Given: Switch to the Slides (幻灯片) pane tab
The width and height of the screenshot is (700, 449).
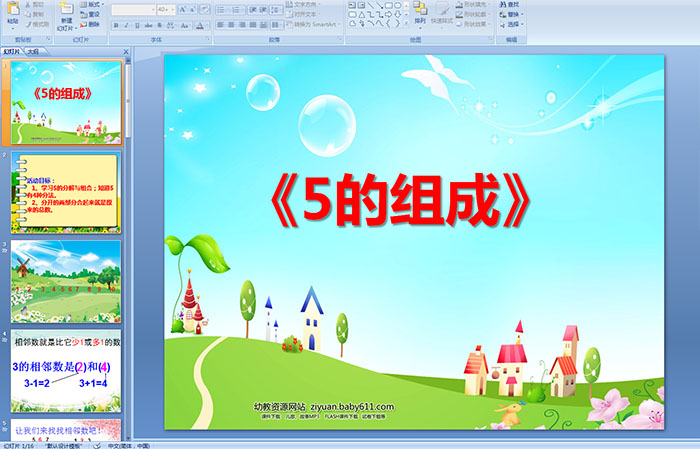Looking at the screenshot, I should (x=11, y=52).
